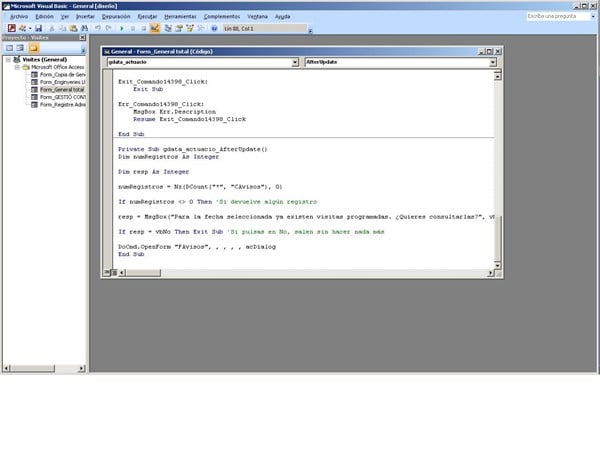Click the View Code icon in Project panel
This screenshot has width=600, height=461.
tap(9, 47)
